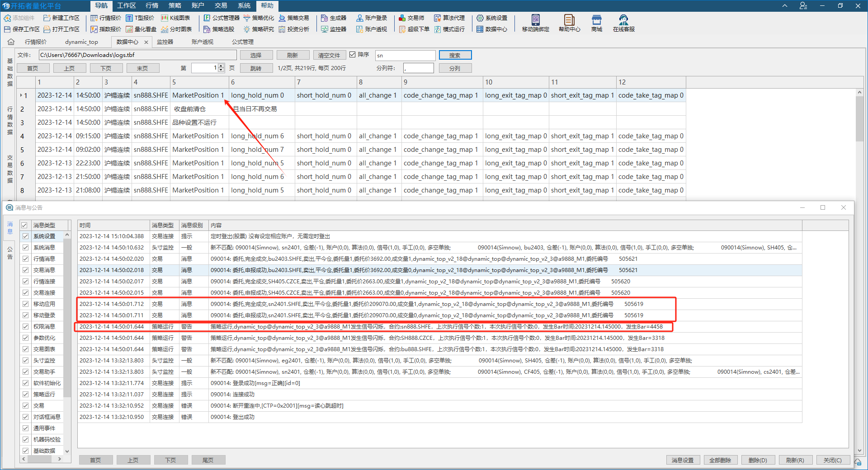Viewport: 868px width, 470px height.
Task: Click 选择 file select button
Action: [x=256, y=55]
